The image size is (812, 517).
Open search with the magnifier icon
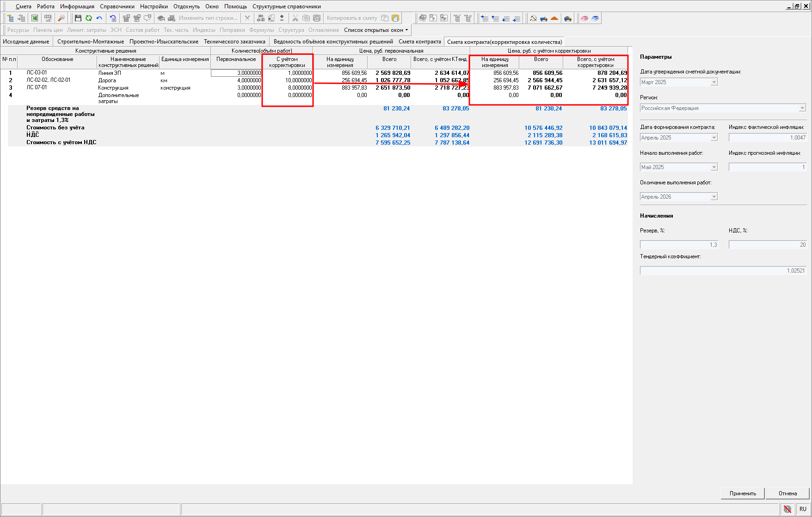(x=61, y=18)
